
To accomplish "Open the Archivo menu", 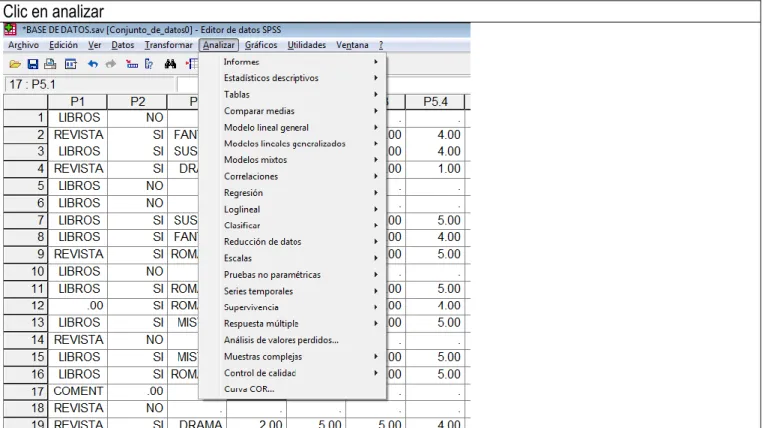I will click(x=23, y=45).
